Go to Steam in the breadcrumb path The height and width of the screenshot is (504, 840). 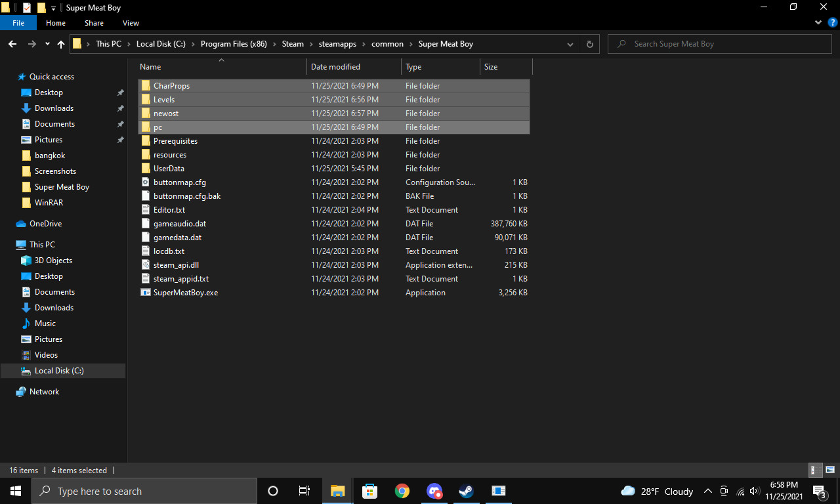(293, 44)
